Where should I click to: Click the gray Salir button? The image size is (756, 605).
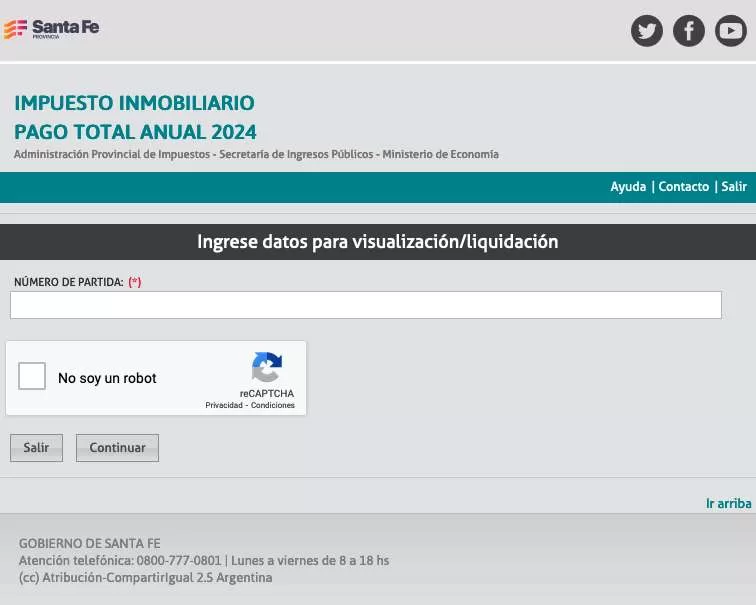(37, 448)
